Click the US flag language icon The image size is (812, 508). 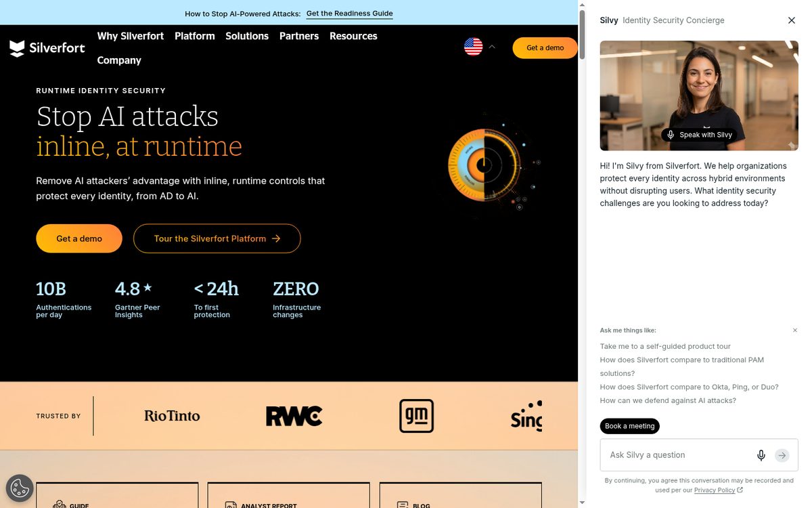[473, 47]
